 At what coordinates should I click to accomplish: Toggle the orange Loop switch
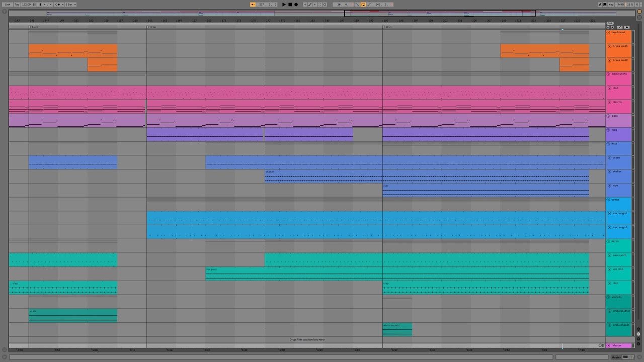coord(363,5)
